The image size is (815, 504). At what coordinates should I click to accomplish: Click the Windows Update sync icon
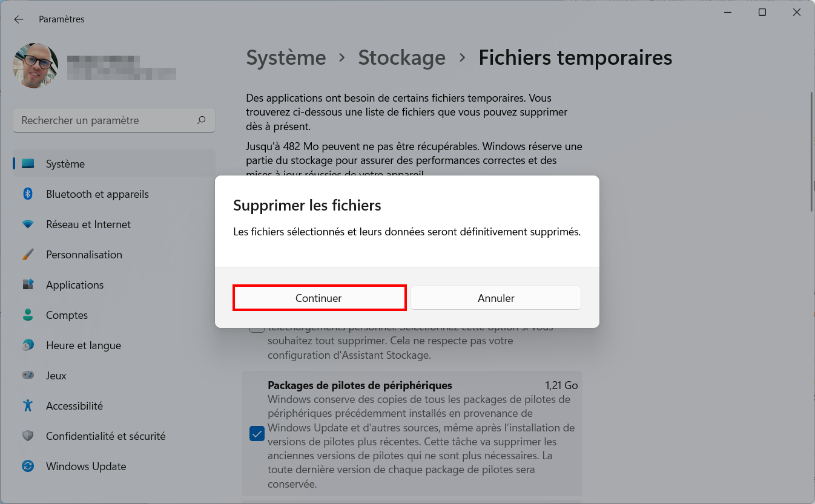(x=28, y=466)
